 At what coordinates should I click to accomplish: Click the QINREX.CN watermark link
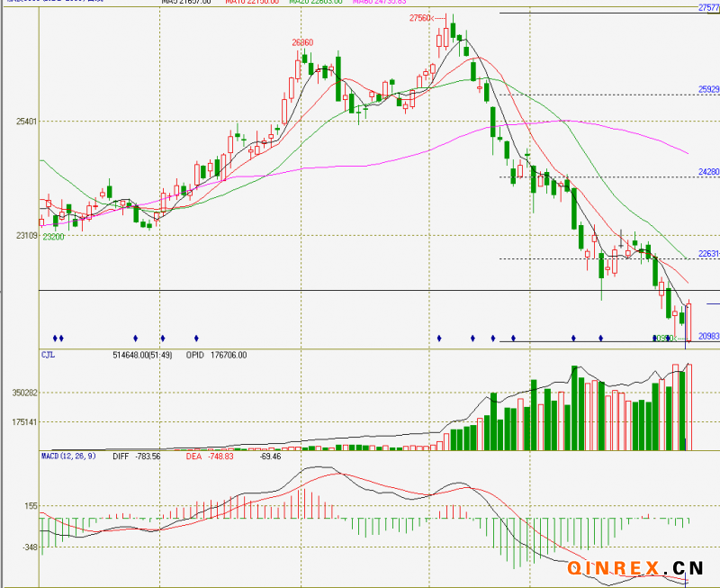pyautogui.click(x=636, y=567)
